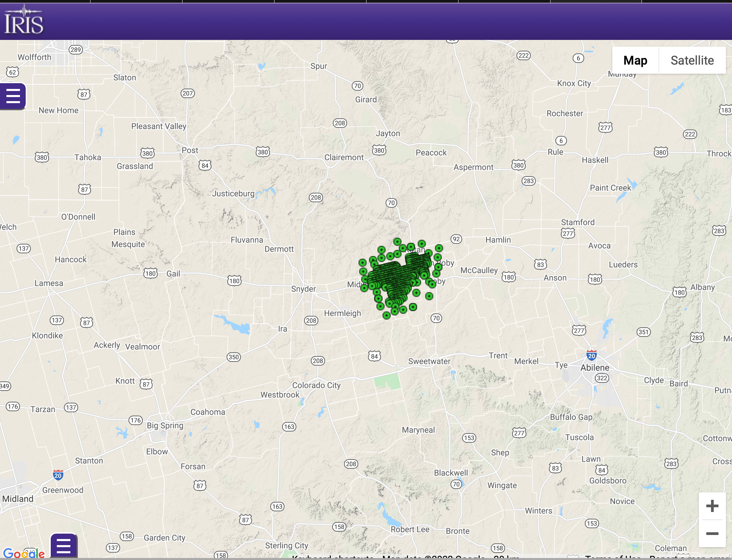Switch to Map view
The width and height of the screenshot is (732, 560).
[635, 60]
